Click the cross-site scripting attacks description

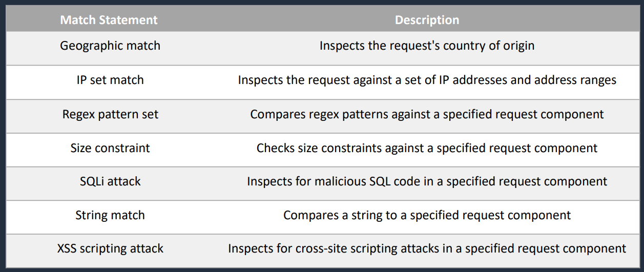(427, 249)
